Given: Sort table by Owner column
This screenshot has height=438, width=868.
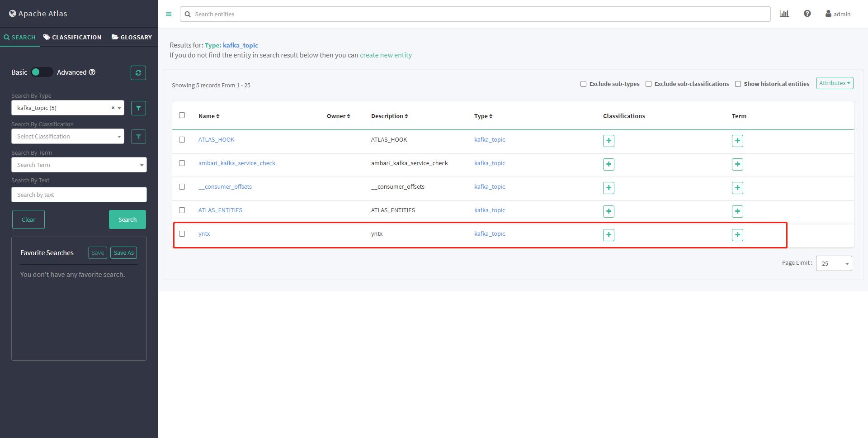Looking at the screenshot, I should 339,116.
